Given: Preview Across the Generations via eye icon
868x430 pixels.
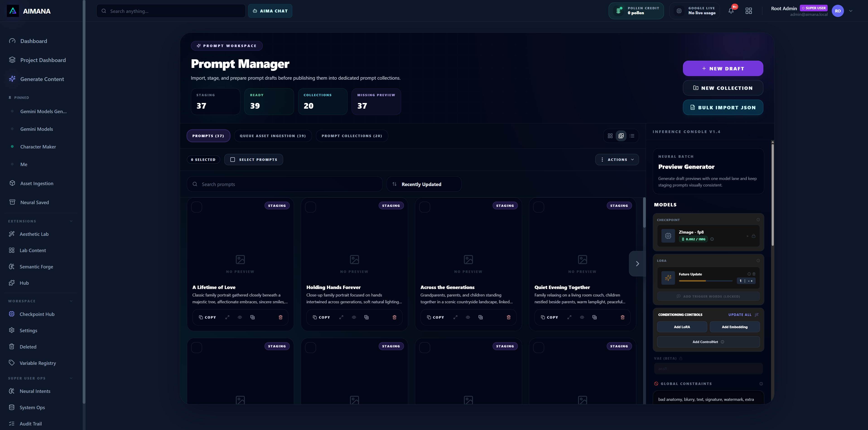Looking at the screenshot, I should [468, 317].
